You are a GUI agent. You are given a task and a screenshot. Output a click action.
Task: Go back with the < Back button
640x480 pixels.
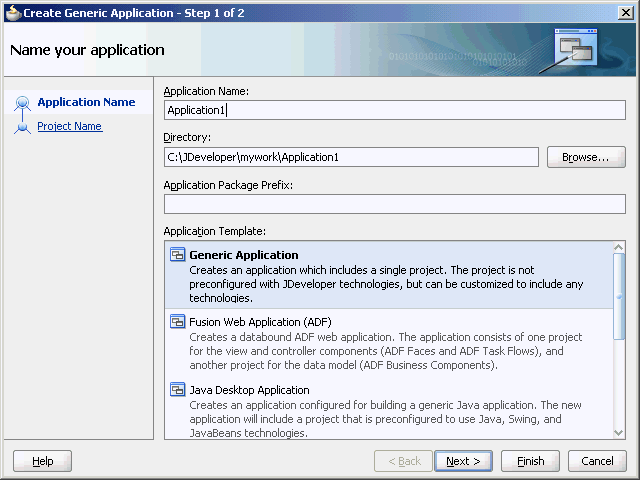(x=403, y=461)
